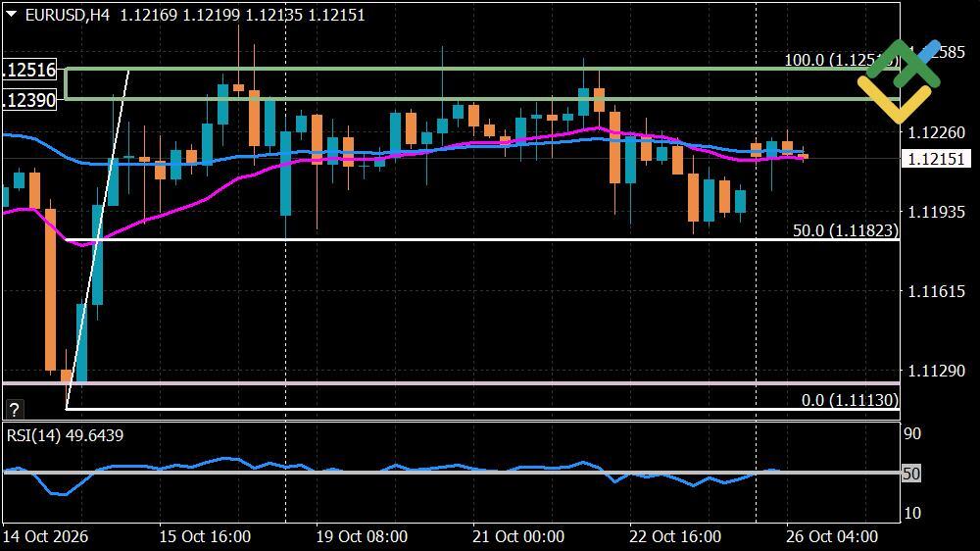Click the .12516 price label box
Image resolution: width=980 pixels, height=551 pixels.
[x=28, y=70]
